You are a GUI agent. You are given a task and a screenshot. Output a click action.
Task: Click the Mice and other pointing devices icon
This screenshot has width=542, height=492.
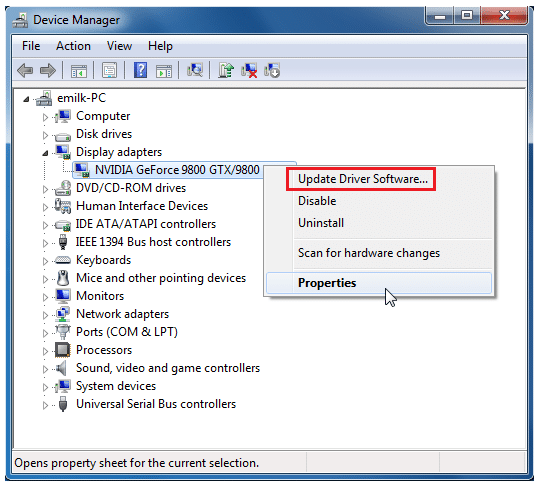click(63, 278)
